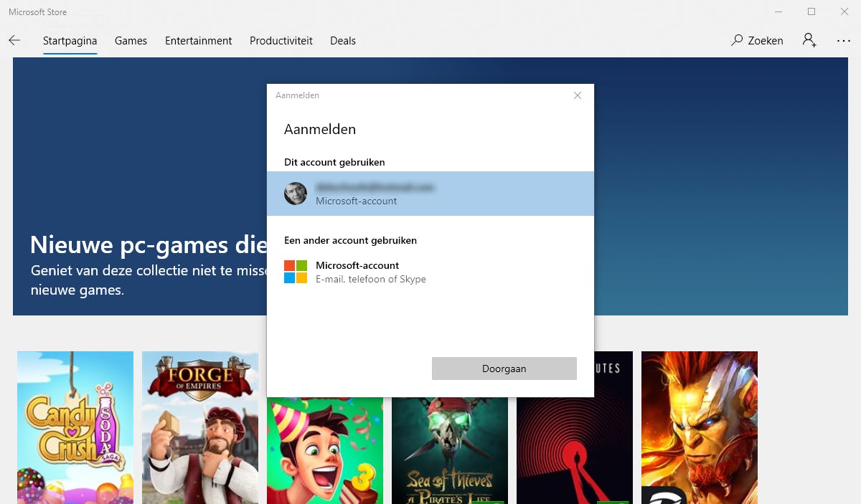Click the 'Een ander account gebruiken' label

pyautogui.click(x=350, y=240)
